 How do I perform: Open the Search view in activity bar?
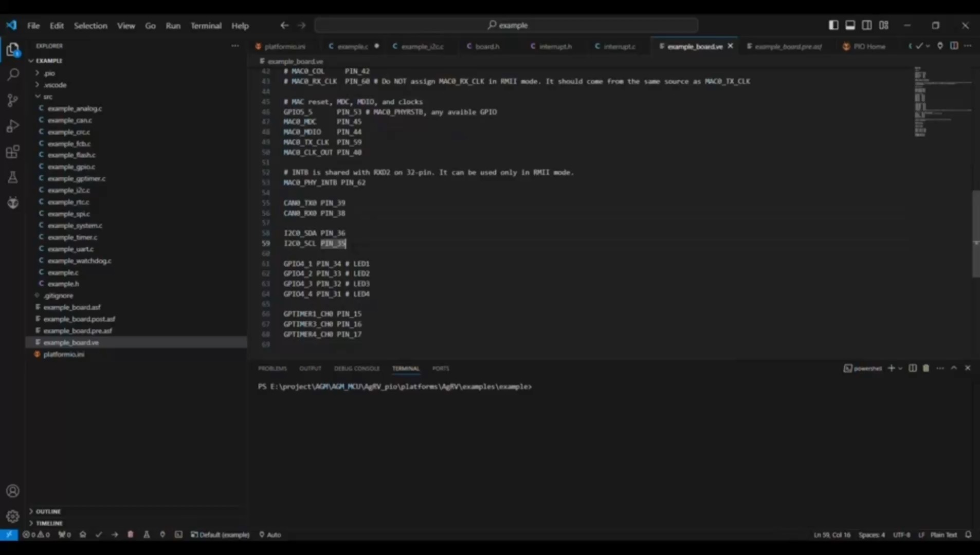(x=13, y=75)
